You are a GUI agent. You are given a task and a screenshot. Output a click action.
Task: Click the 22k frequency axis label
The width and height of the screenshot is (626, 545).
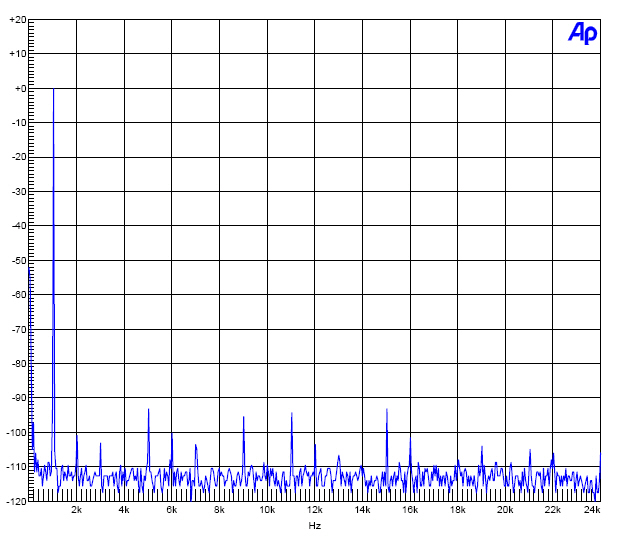(x=552, y=510)
